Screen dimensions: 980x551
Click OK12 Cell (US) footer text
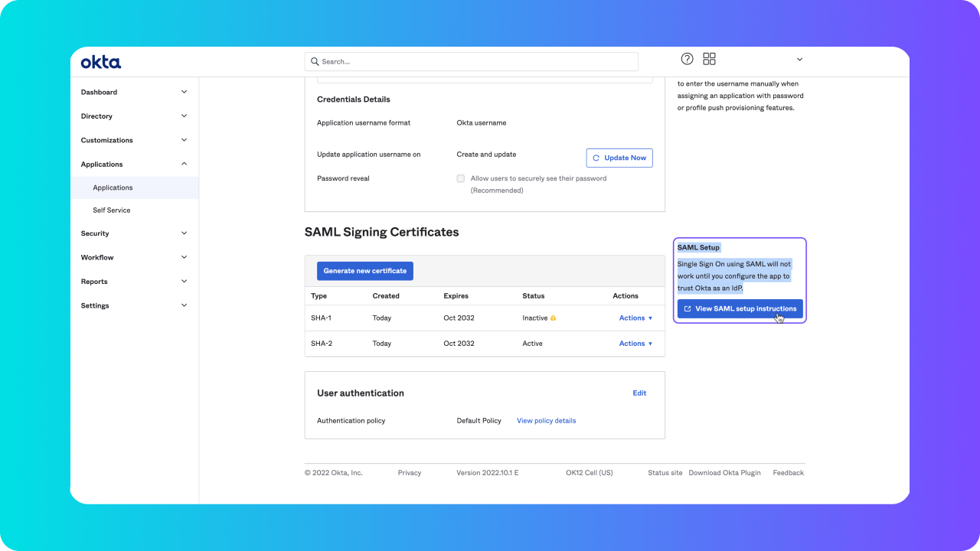point(590,473)
